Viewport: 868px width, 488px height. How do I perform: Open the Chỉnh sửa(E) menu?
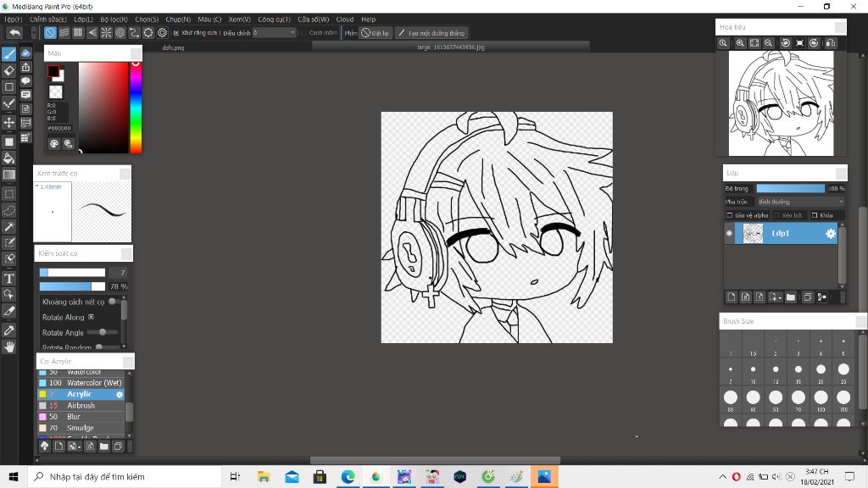pos(48,19)
